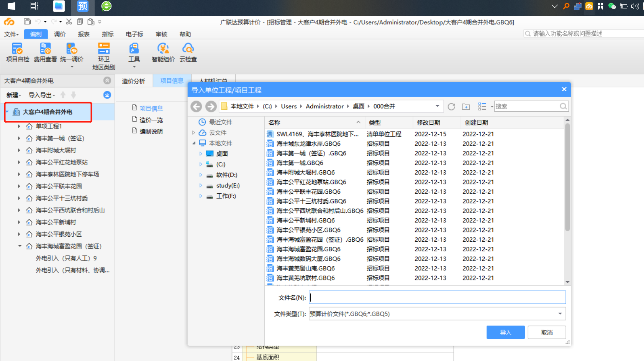Select file 海丰城东龙津水岸.GBQ6
The height and width of the screenshot is (361, 644).
coord(308,143)
